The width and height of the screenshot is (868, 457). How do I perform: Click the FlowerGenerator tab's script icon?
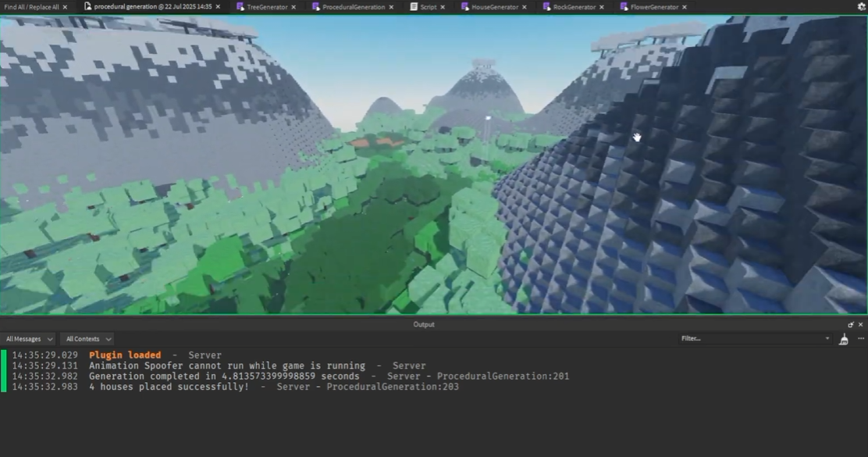(x=624, y=7)
